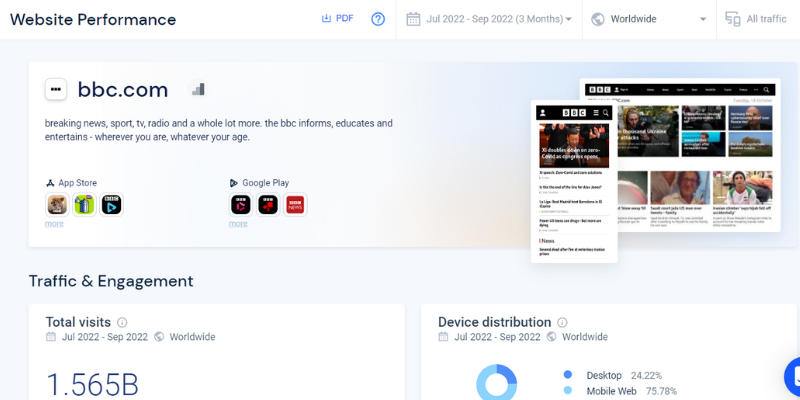The image size is (800, 400).
Task: Click the Desktop legend color dot
Action: 568,375
